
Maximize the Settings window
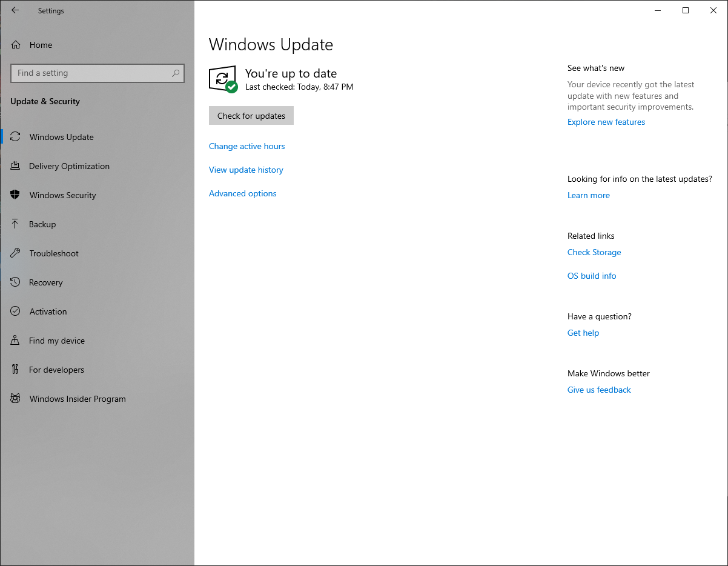[686, 10]
